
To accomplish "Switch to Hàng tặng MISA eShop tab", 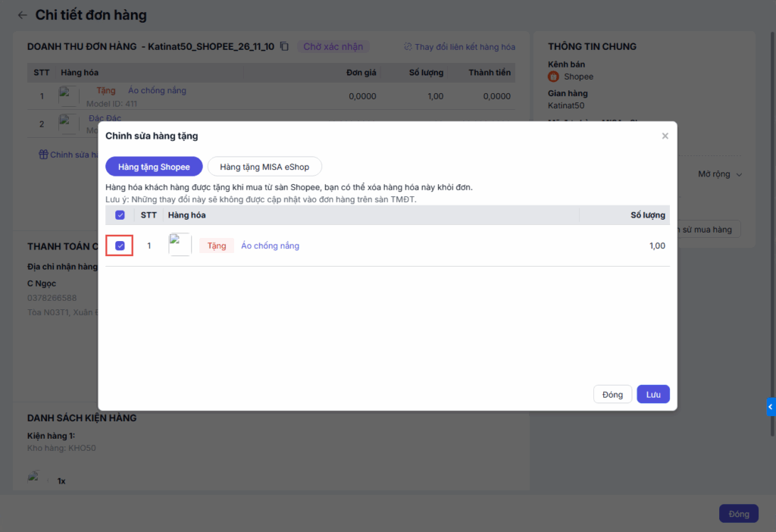I will 264,167.
